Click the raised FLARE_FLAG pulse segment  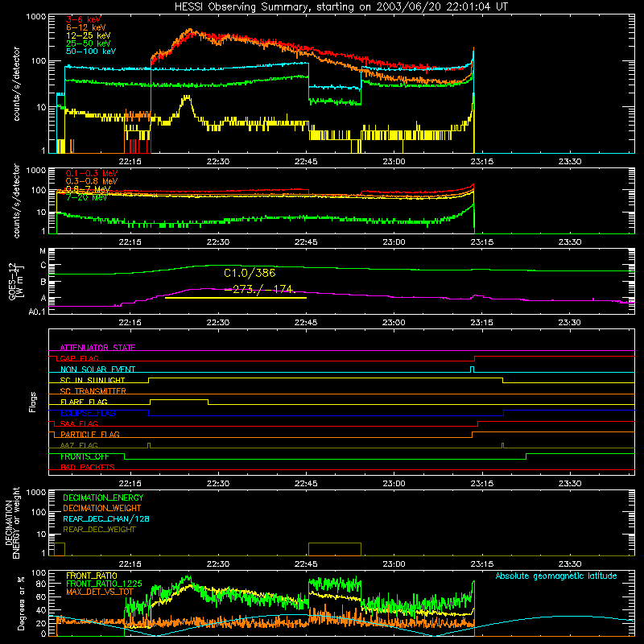[179, 399]
